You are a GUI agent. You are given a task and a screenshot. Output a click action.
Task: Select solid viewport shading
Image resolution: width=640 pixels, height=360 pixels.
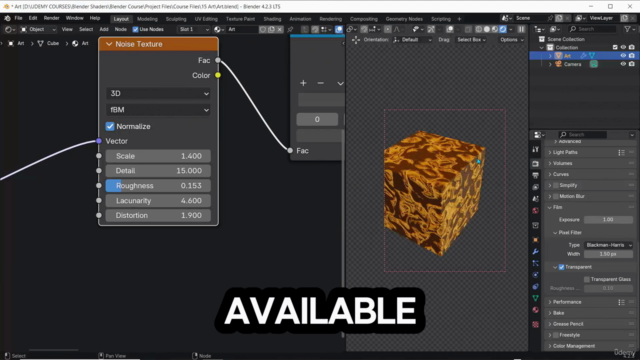click(x=487, y=29)
